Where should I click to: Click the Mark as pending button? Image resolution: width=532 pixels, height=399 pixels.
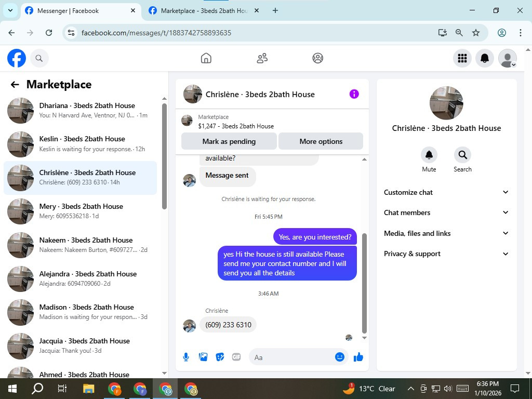(229, 141)
